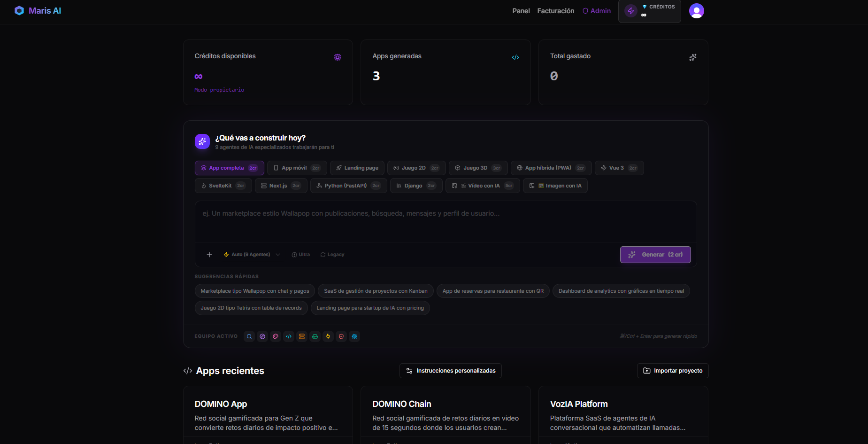The width and height of the screenshot is (868, 444).
Task: Click the chip icon in Créditos disponibles card
Action: coord(338,57)
